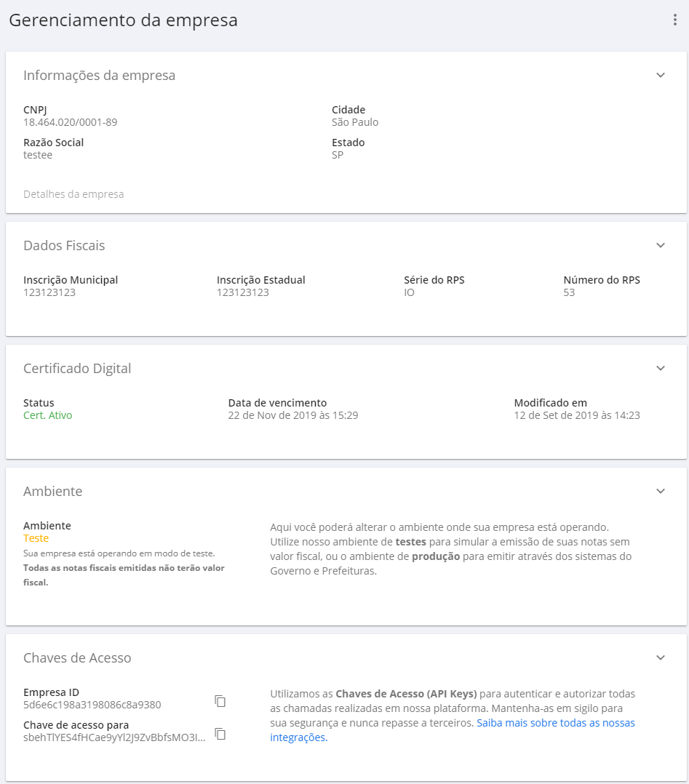Click the Data de vencimento date value
689x784 pixels.
point(292,416)
